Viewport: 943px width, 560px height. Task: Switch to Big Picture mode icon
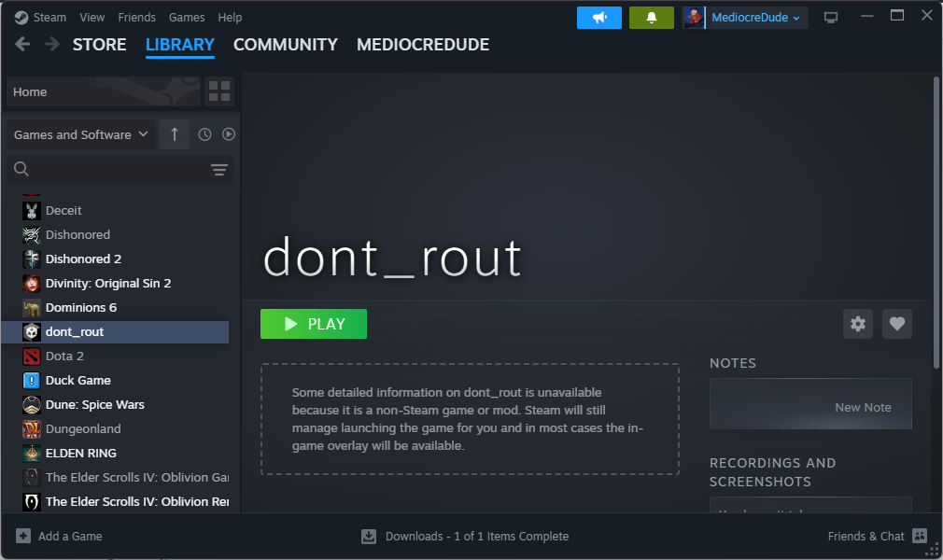click(831, 18)
